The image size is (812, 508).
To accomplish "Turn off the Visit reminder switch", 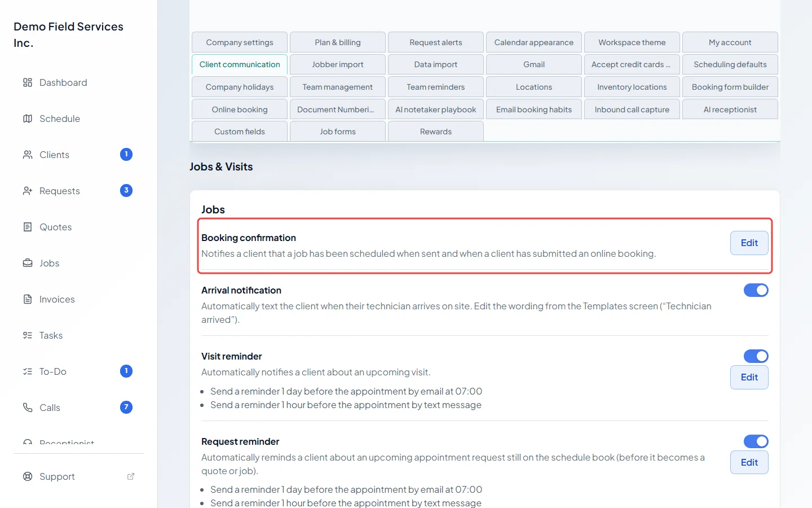I will coord(756,356).
